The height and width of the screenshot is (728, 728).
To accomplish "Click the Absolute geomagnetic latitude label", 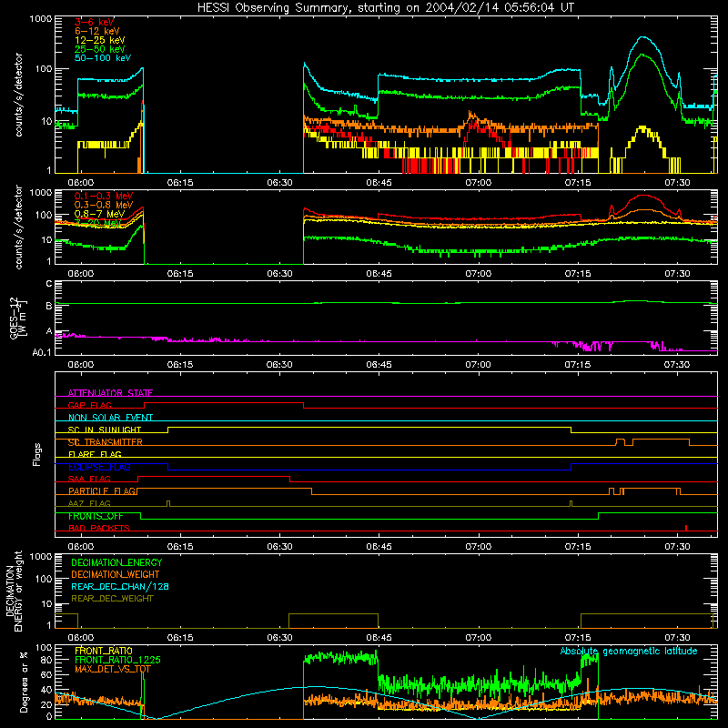I will [629, 651].
